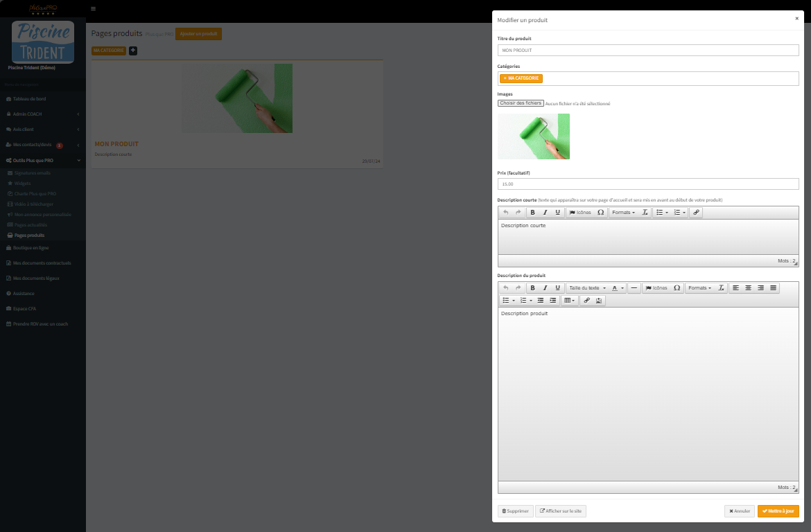Open Formats dropdown in short description toolbar

[x=623, y=212]
